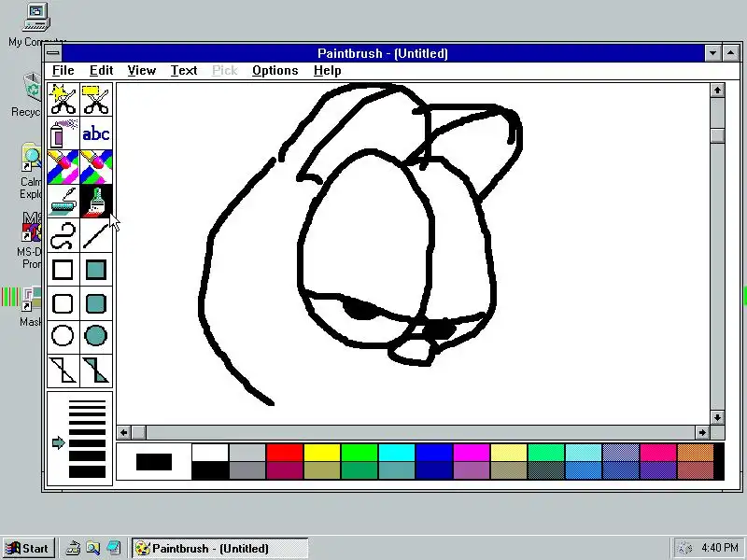The width and height of the screenshot is (747, 560).
Task: Click the horizontal scrollbar right arrow
Action: click(702, 432)
